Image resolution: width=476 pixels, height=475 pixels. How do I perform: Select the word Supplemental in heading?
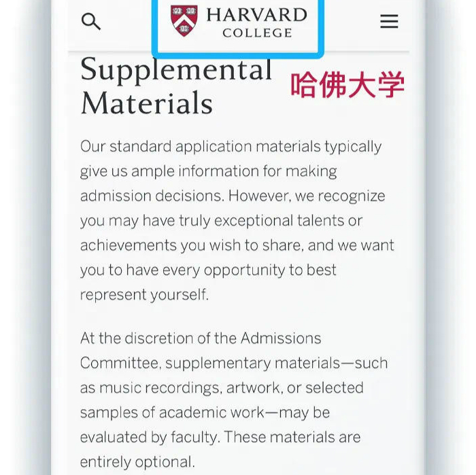pyautogui.click(x=176, y=71)
